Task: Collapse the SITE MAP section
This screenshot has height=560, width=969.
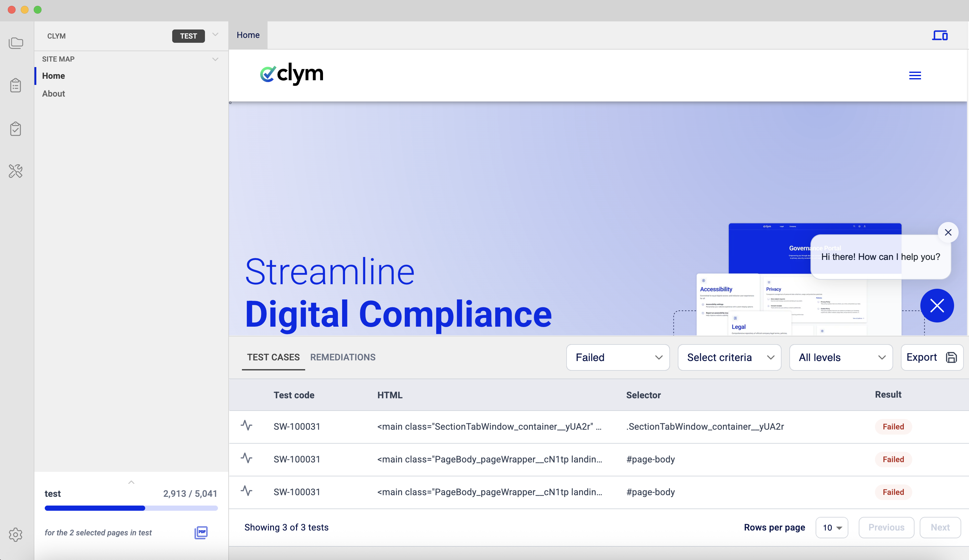Action: 215,59
